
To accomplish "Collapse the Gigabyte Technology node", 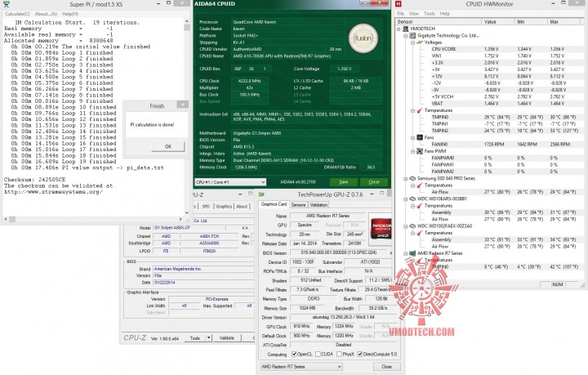I will coord(406,36).
